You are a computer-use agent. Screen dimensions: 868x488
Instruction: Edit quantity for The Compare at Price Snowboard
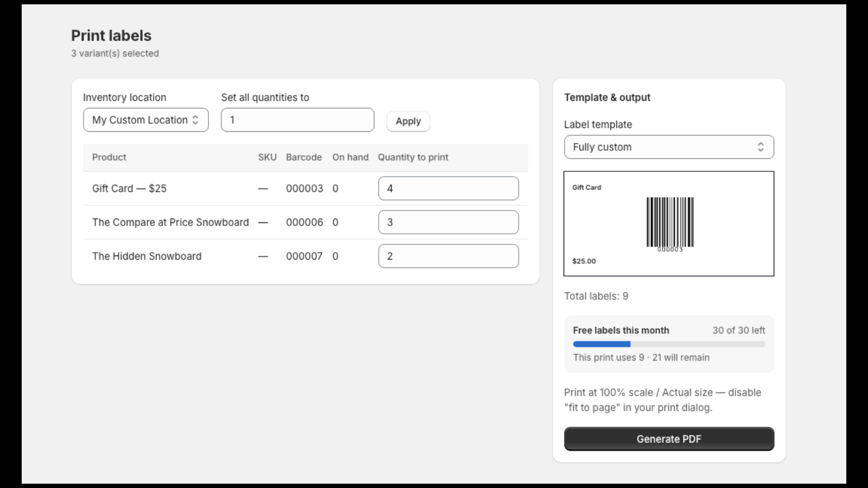coord(448,222)
